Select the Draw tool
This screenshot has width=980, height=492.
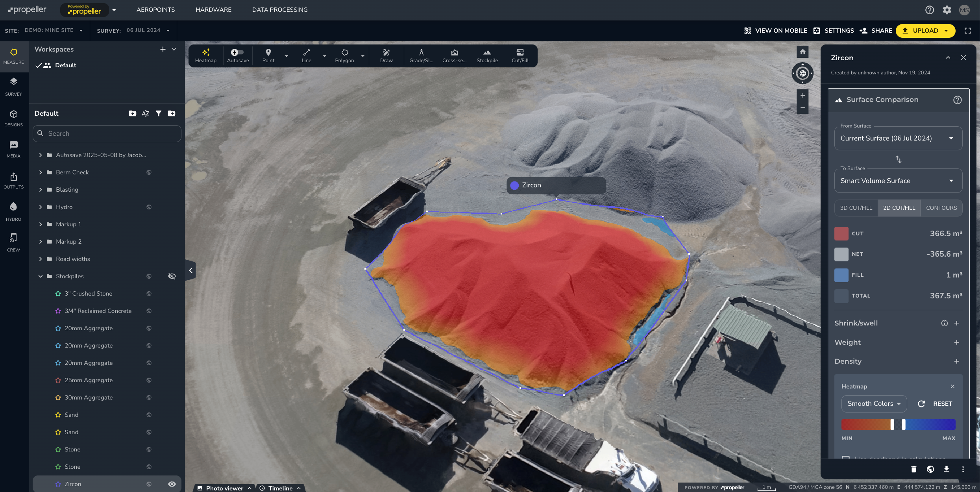pos(386,55)
